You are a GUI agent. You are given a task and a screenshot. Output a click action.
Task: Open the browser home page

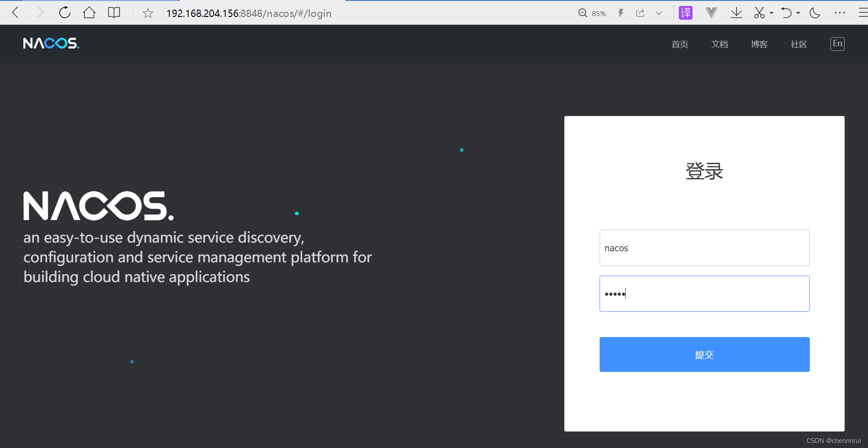click(x=89, y=13)
